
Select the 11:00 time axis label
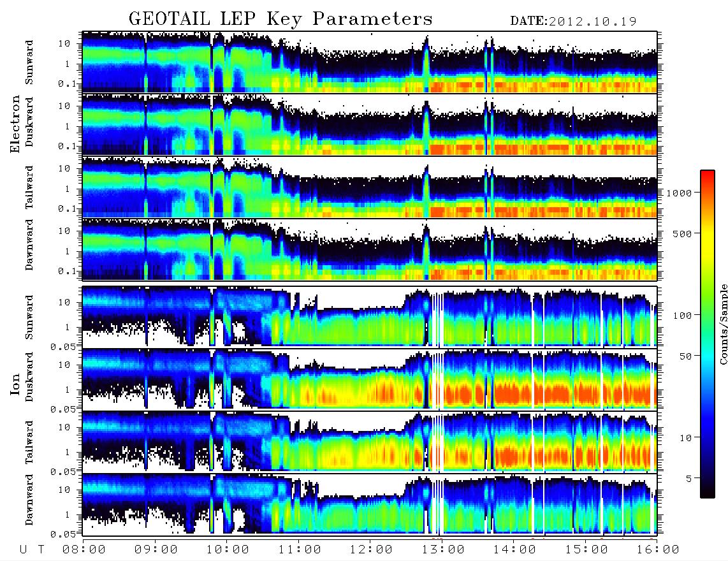point(300,550)
